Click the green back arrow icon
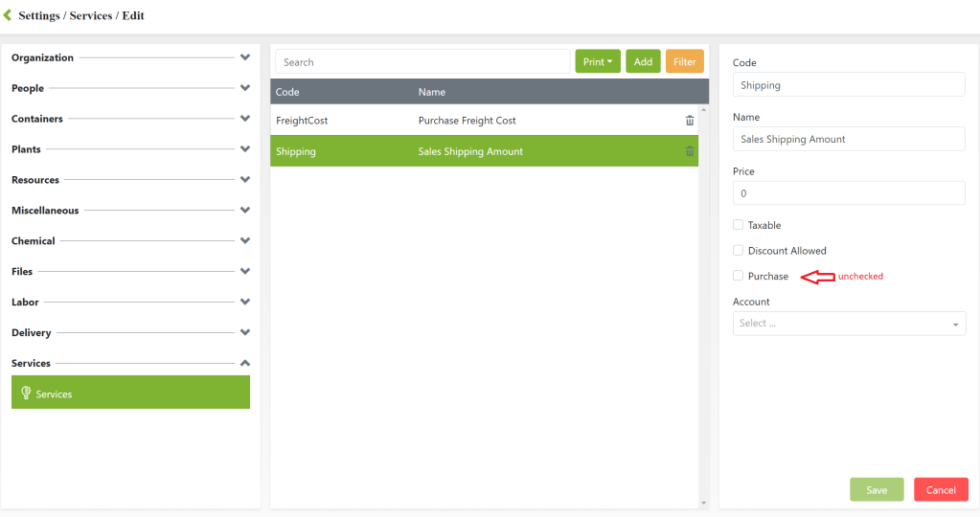The width and height of the screenshot is (980, 517). (8, 15)
